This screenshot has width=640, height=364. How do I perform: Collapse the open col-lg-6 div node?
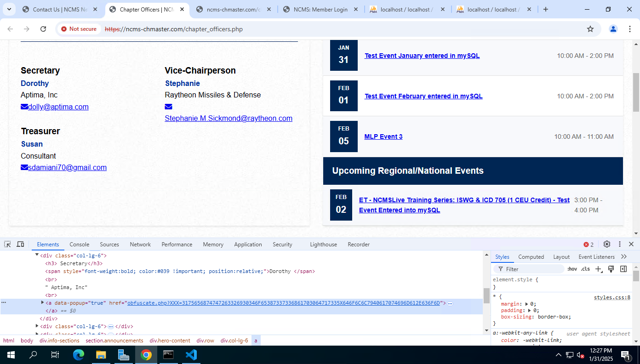(37, 255)
